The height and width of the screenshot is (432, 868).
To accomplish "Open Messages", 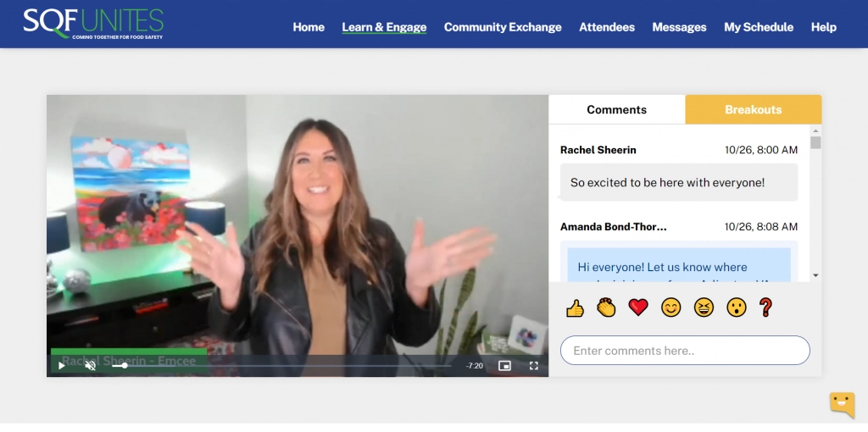I will point(679,27).
